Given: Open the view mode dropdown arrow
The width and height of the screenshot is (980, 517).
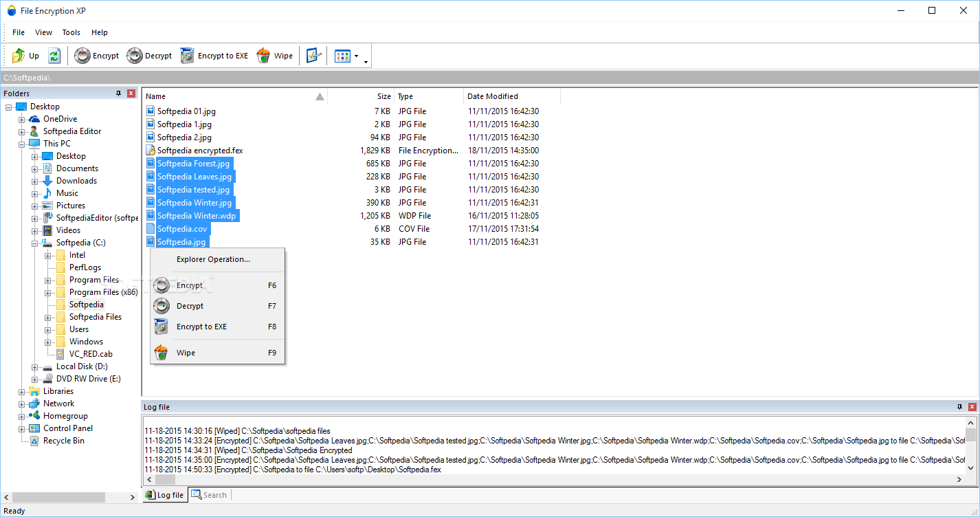Looking at the screenshot, I should point(356,56).
